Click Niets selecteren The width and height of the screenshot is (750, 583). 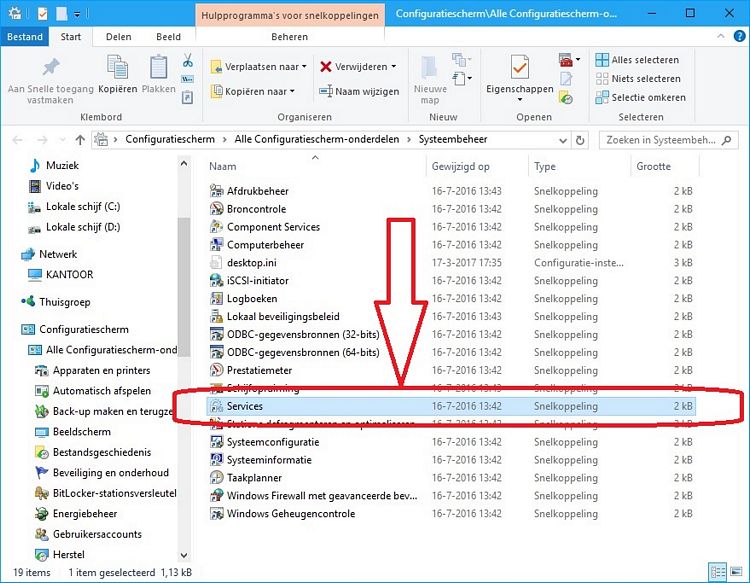point(638,78)
